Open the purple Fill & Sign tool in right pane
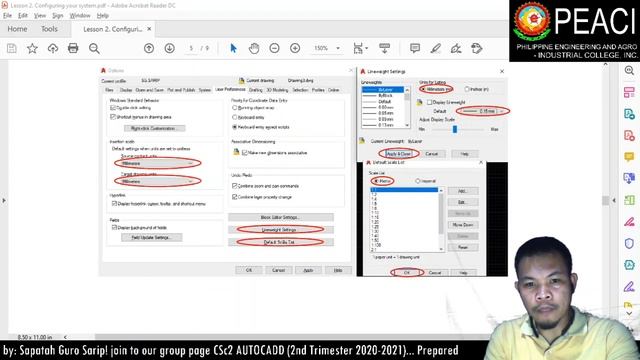The height and width of the screenshot is (360, 640). click(629, 287)
